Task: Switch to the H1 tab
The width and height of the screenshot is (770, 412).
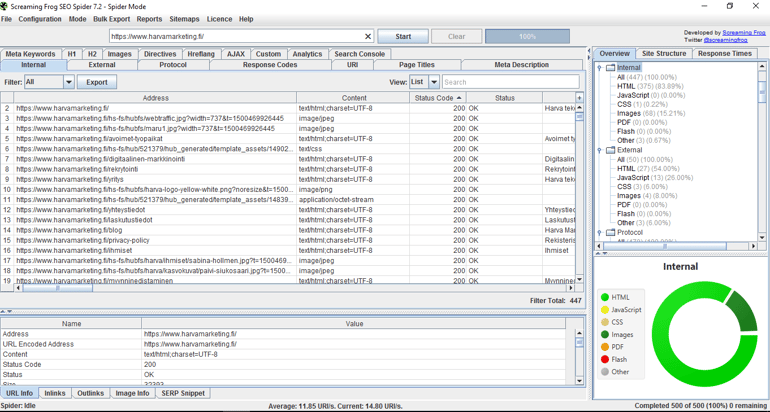Action: pos(72,54)
